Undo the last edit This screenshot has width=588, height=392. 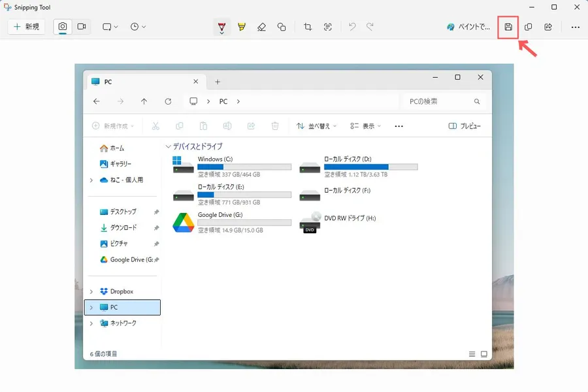tap(352, 27)
